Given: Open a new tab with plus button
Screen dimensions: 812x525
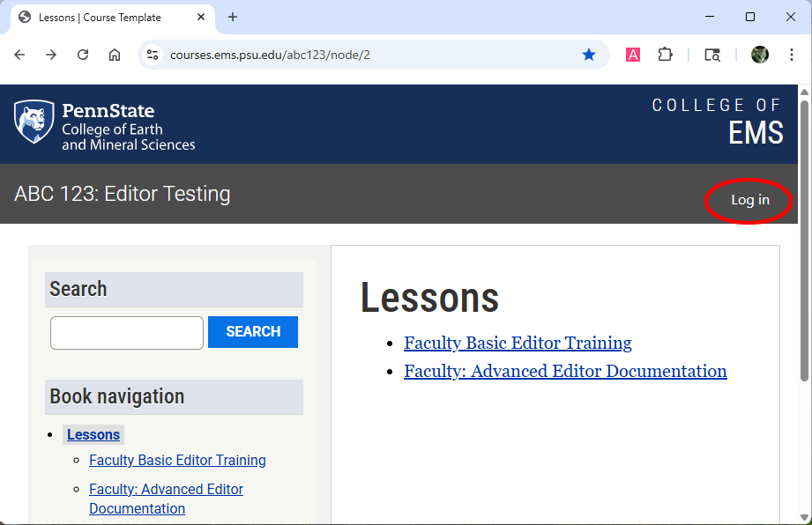Looking at the screenshot, I should [233, 17].
